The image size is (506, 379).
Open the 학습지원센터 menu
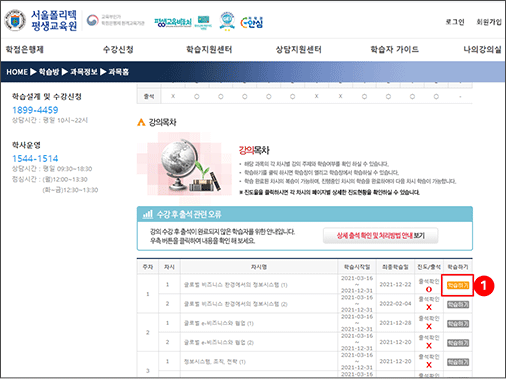[209, 50]
